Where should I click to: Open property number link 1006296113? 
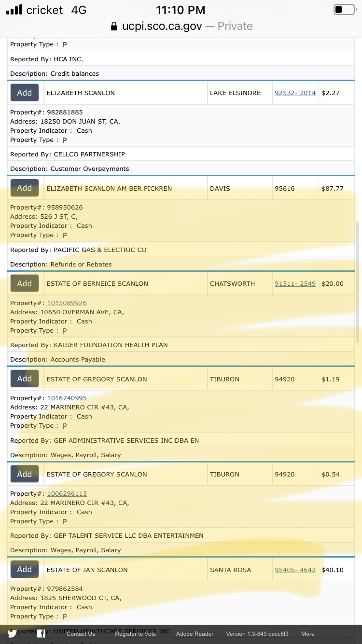coord(67,493)
